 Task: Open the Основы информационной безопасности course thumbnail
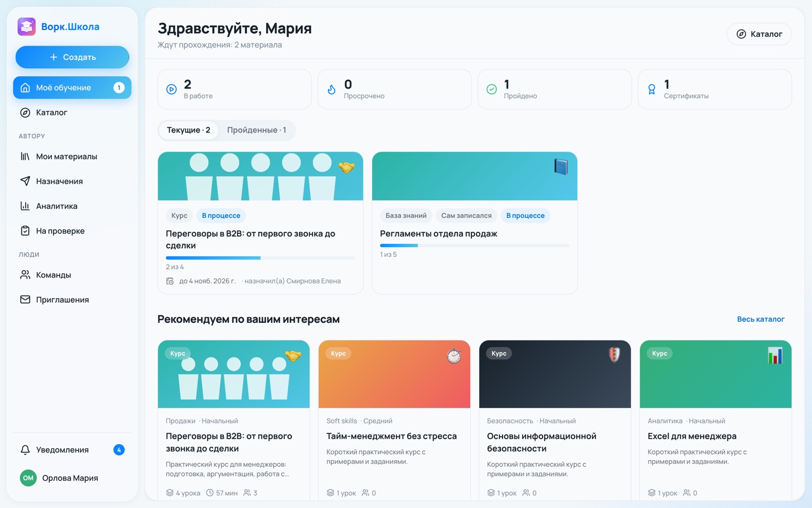(x=555, y=374)
